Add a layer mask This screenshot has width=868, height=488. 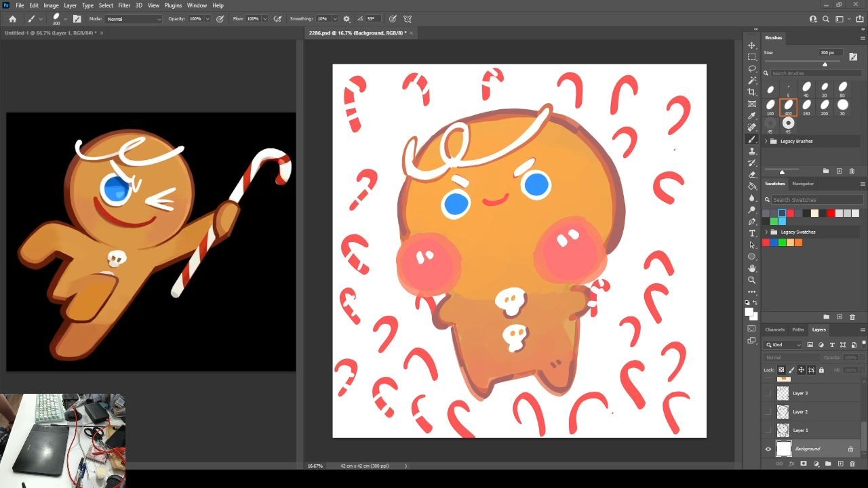click(804, 464)
